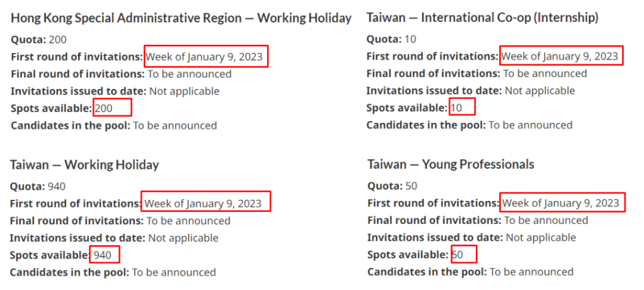Click the Hong Kong spots available value 200
The image size is (644, 290).
click(104, 108)
